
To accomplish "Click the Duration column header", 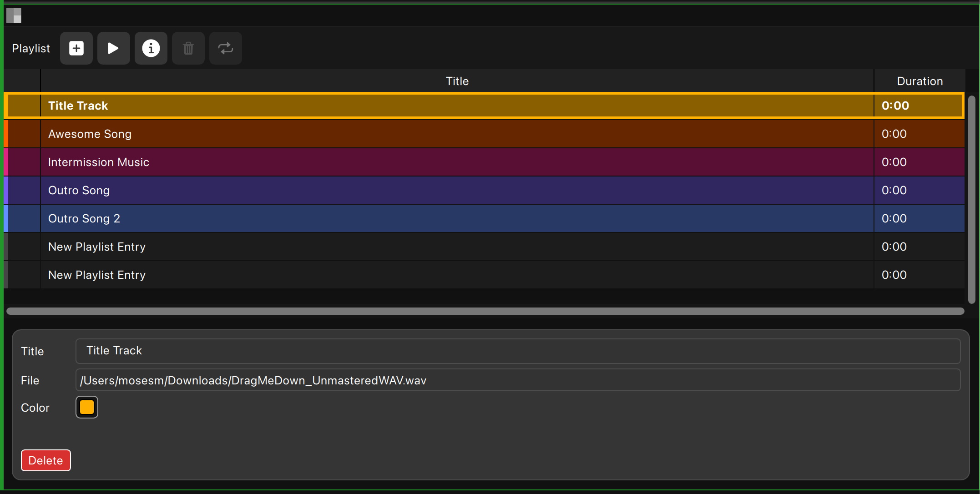I will click(919, 81).
